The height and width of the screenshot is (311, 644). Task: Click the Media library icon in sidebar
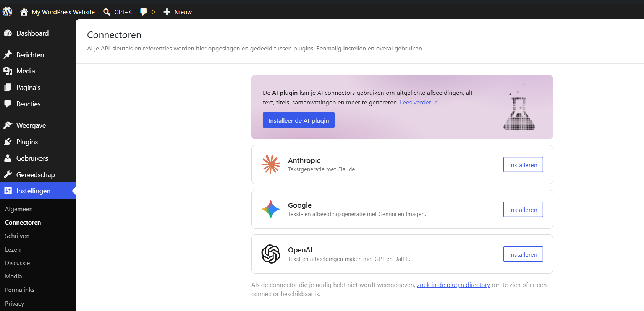tap(8, 71)
